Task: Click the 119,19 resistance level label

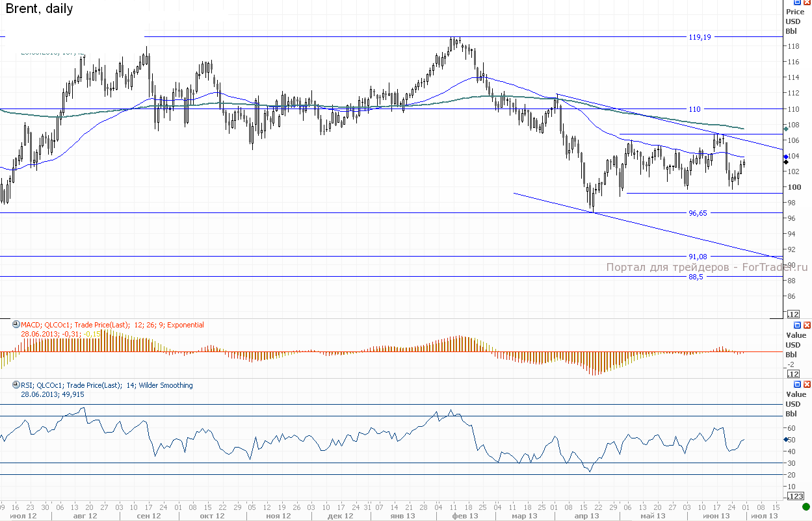Action: tap(700, 37)
